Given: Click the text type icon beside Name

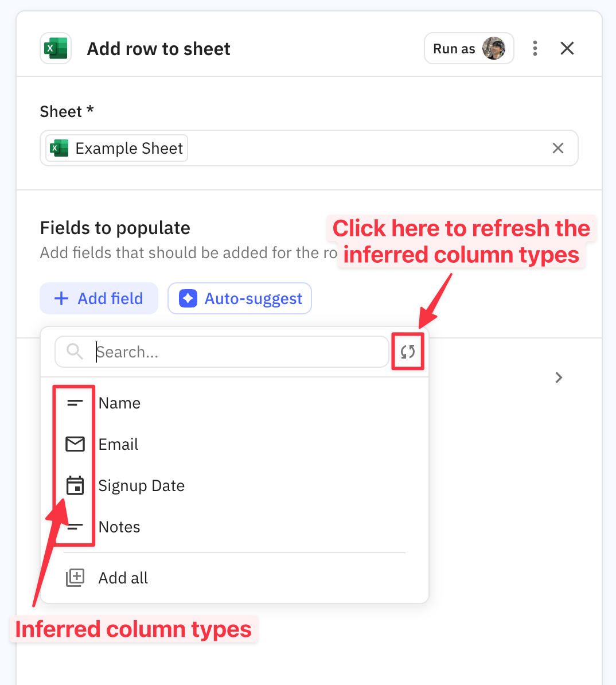Looking at the screenshot, I should click(75, 403).
